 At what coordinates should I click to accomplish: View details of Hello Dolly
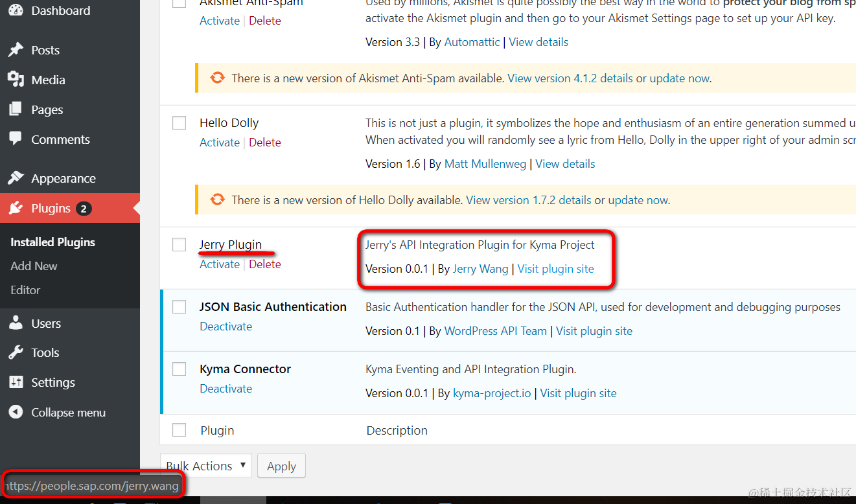[565, 164]
